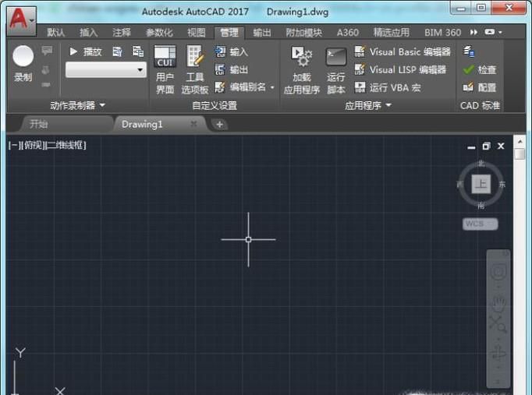Image resolution: width=532 pixels, height=395 pixels.
Task: Switch to the 开始 document tab
Action: [x=39, y=124]
